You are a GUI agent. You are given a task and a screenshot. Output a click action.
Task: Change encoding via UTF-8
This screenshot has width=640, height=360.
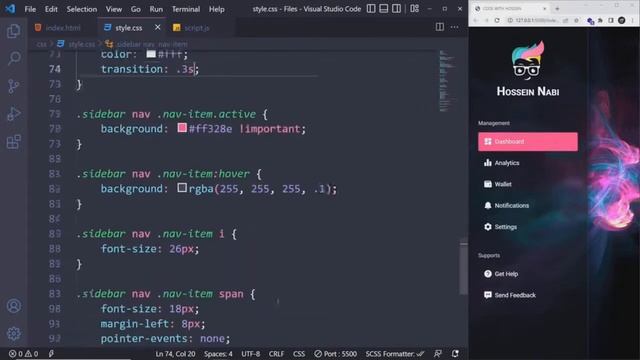pos(251,354)
